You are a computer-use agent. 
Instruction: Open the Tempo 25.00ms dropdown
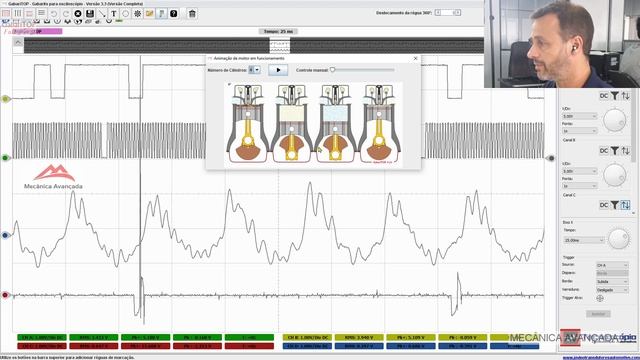tap(584, 240)
